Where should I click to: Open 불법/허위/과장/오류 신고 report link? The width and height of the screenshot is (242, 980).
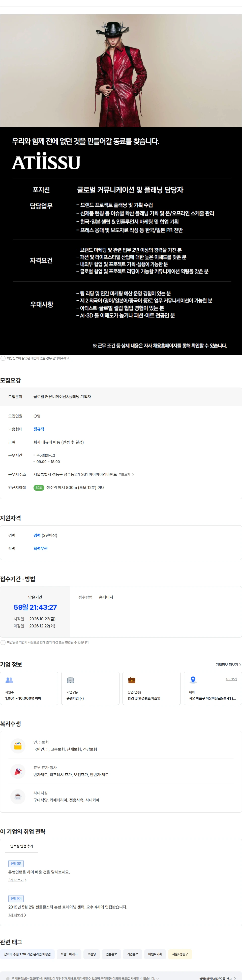click(217, 978)
